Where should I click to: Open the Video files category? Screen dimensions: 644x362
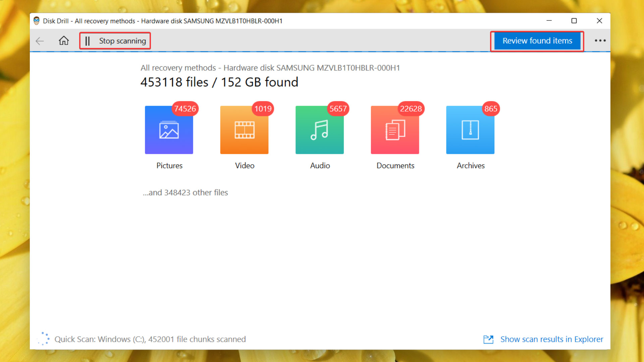pos(245,130)
